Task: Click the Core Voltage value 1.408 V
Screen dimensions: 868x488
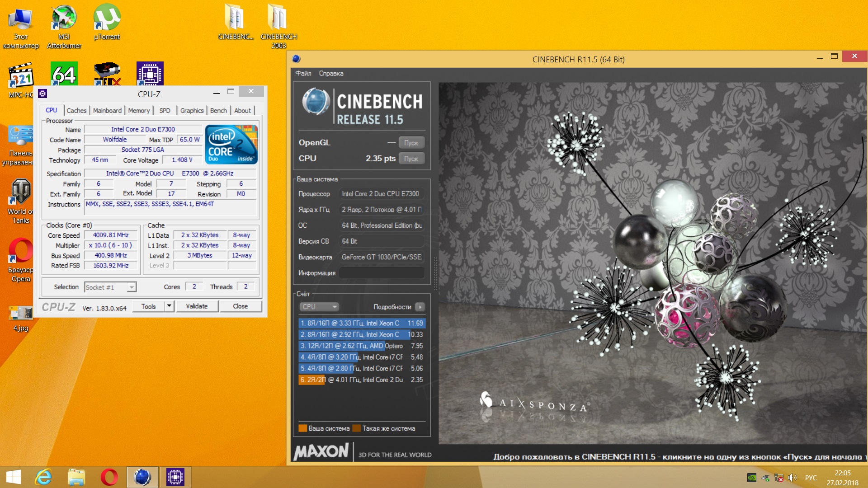Action: (182, 160)
